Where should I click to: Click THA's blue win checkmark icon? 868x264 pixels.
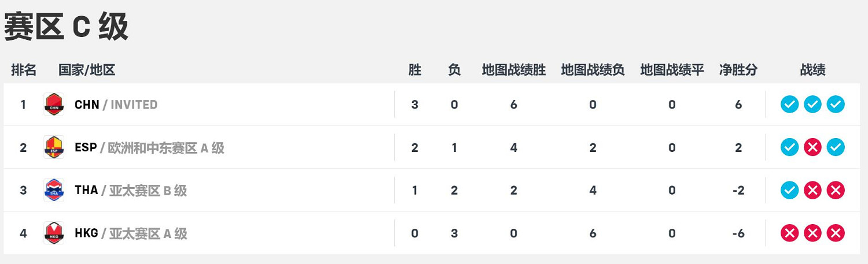789,190
